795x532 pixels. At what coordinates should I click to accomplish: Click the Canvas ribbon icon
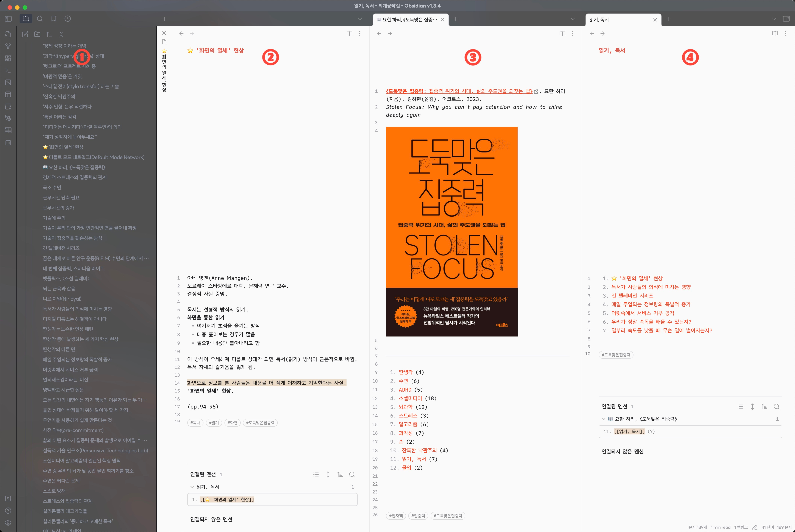click(x=8, y=58)
